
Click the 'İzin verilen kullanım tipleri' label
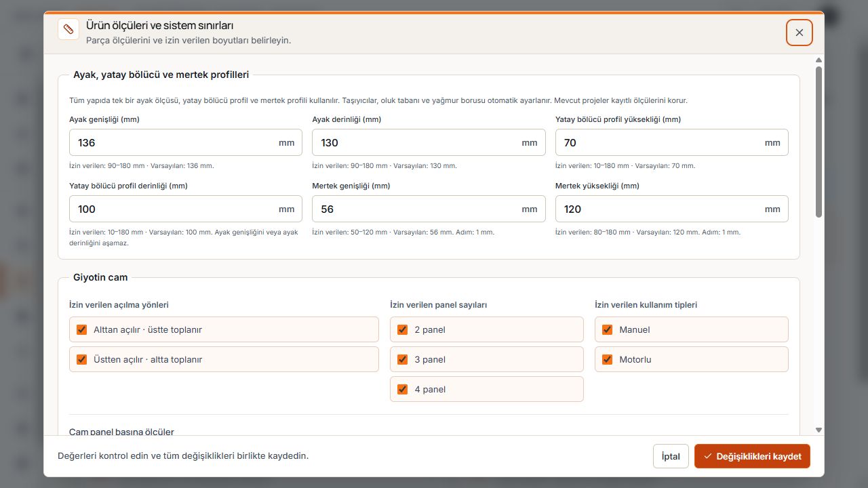coord(646,305)
